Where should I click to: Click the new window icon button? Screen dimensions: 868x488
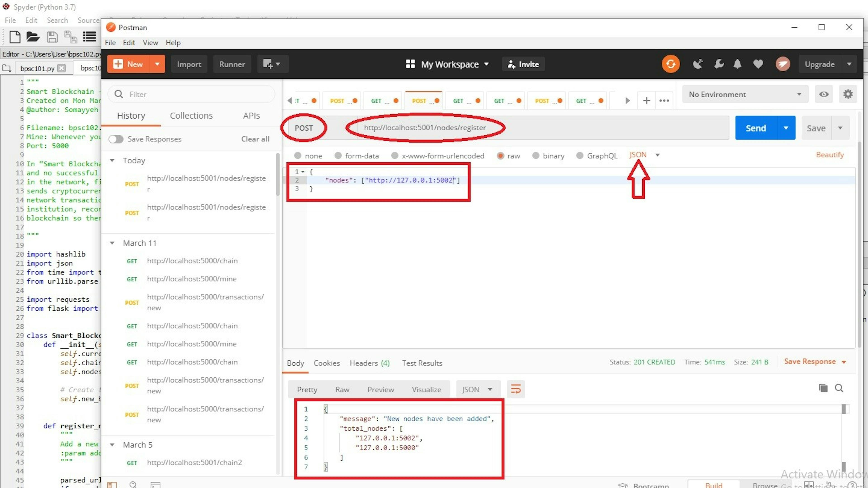(x=273, y=64)
